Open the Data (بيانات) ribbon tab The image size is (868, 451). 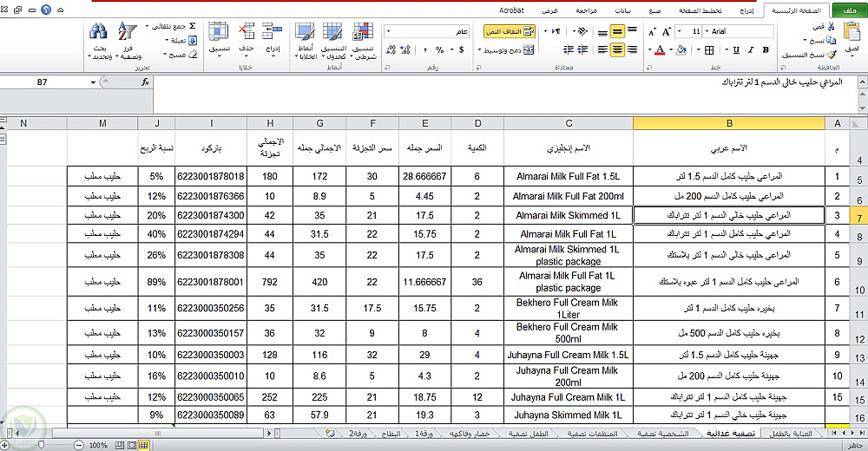tap(622, 10)
